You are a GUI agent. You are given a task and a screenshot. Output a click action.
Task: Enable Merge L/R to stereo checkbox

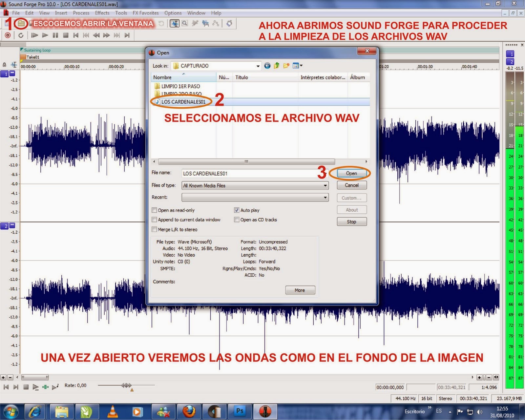[154, 229]
